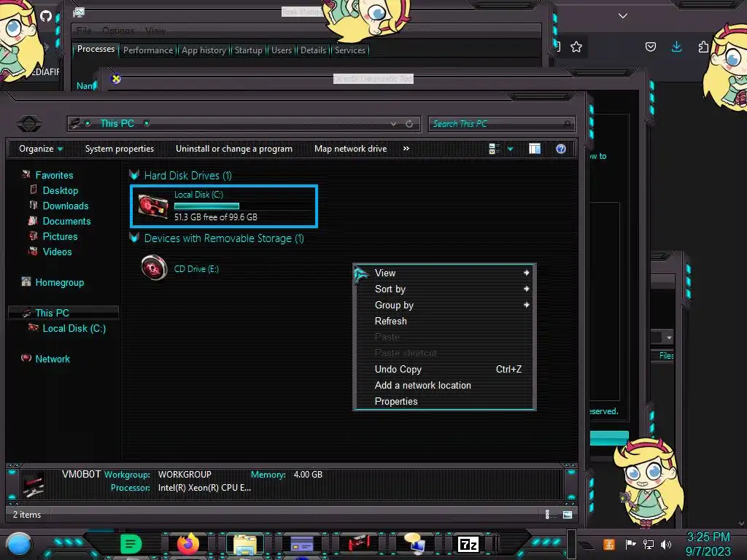The height and width of the screenshot is (560, 747).
Task: Open Desktop in the navigation pane
Action: (x=60, y=190)
